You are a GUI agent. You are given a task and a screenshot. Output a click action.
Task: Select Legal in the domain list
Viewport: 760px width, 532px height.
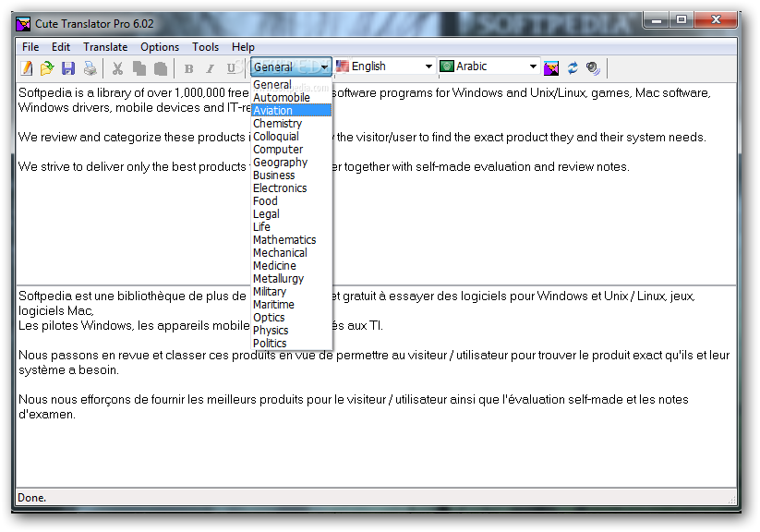[291, 214]
